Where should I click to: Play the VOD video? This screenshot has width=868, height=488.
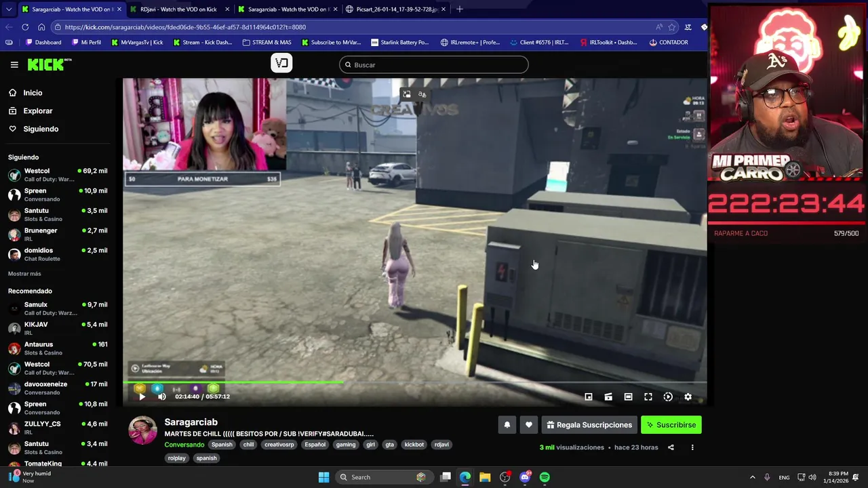[142, 396]
